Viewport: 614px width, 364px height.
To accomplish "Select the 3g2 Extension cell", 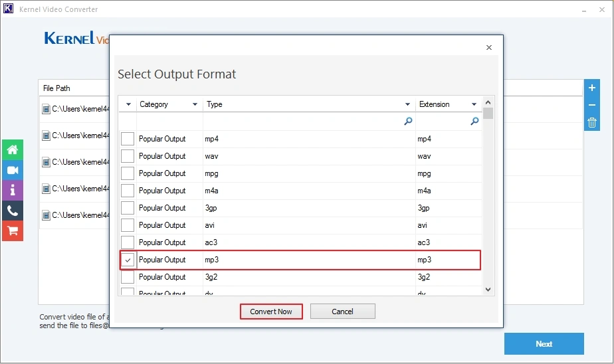I will (449, 277).
